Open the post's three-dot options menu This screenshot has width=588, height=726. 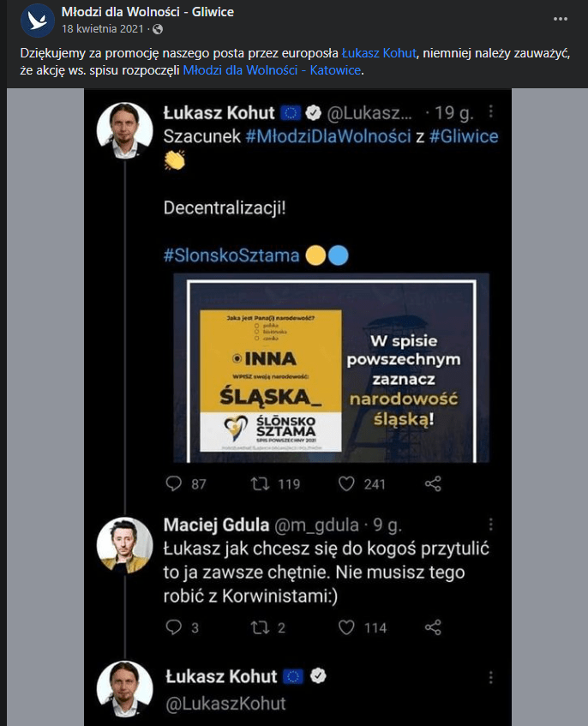click(x=560, y=18)
